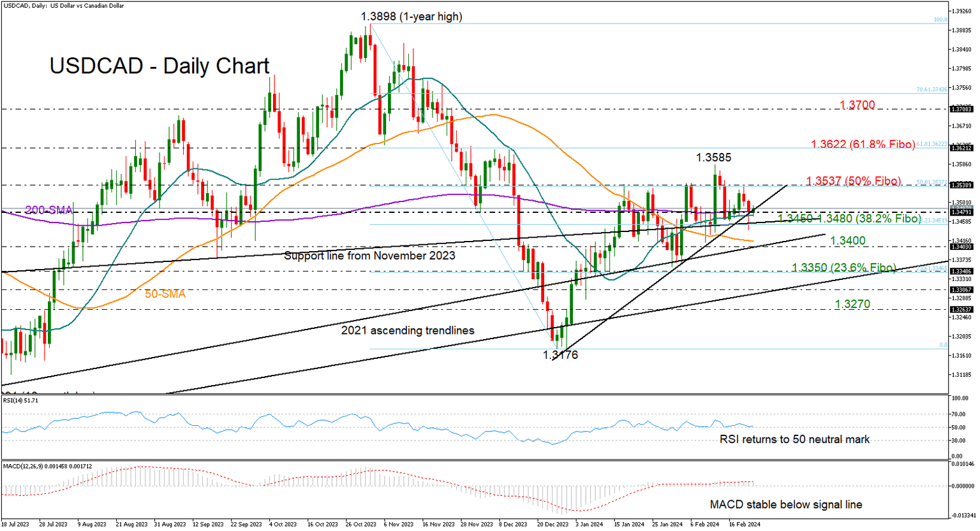Click the RSI returns to 50 neutral mark note
The width and height of the screenshot is (980, 531).
click(x=795, y=439)
